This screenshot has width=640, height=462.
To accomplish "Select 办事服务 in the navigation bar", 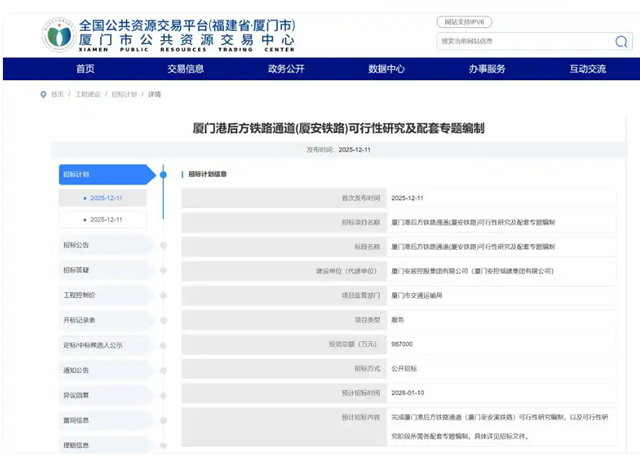I will point(487,69).
